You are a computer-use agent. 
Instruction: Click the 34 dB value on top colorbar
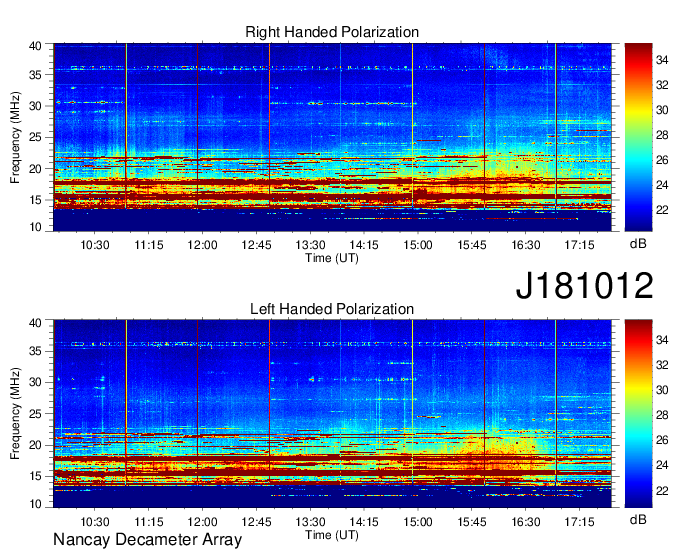point(662,60)
